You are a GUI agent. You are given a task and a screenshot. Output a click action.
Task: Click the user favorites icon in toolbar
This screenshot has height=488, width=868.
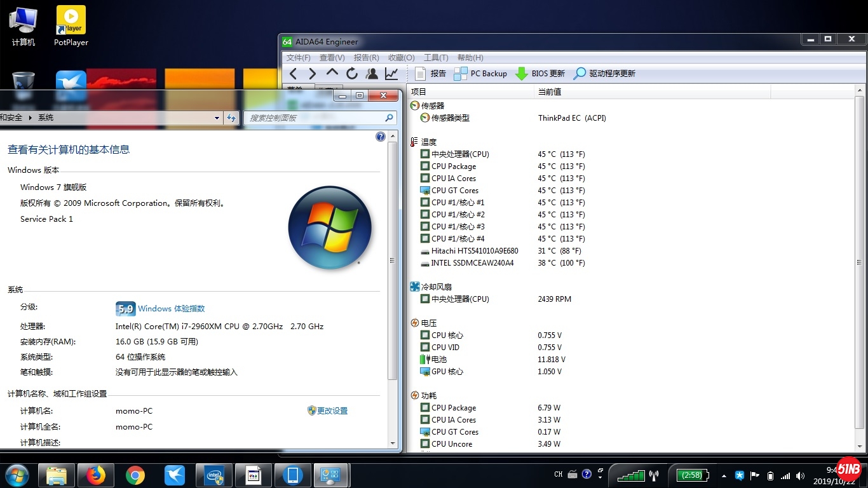click(x=372, y=74)
